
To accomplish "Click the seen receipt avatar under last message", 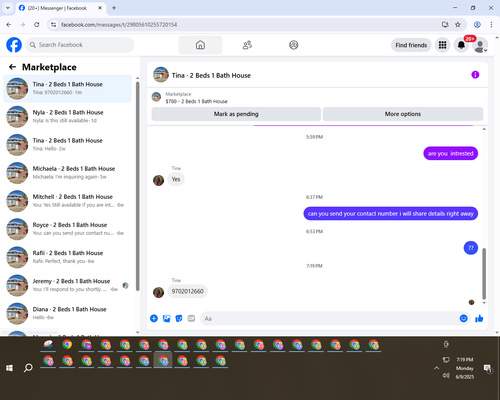I will coord(471,302).
